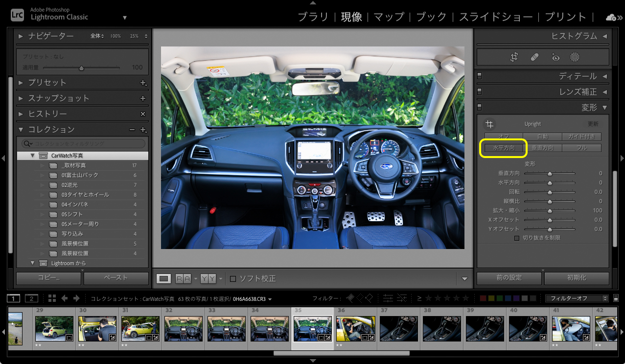Collapse the Navigator panel
Screen dimensions: 625x364
tap(21, 36)
